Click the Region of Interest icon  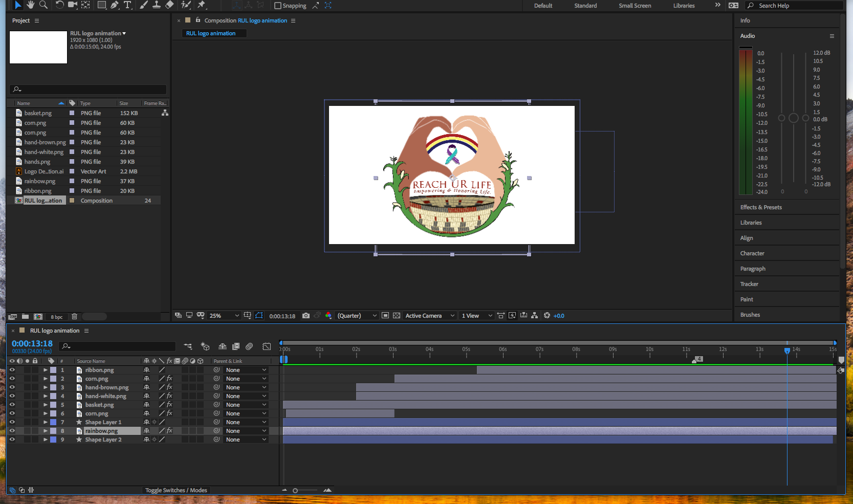pos(385,316)
